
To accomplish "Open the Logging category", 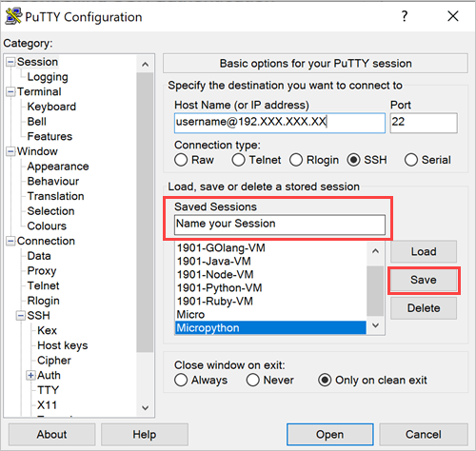I will [48, 77].
